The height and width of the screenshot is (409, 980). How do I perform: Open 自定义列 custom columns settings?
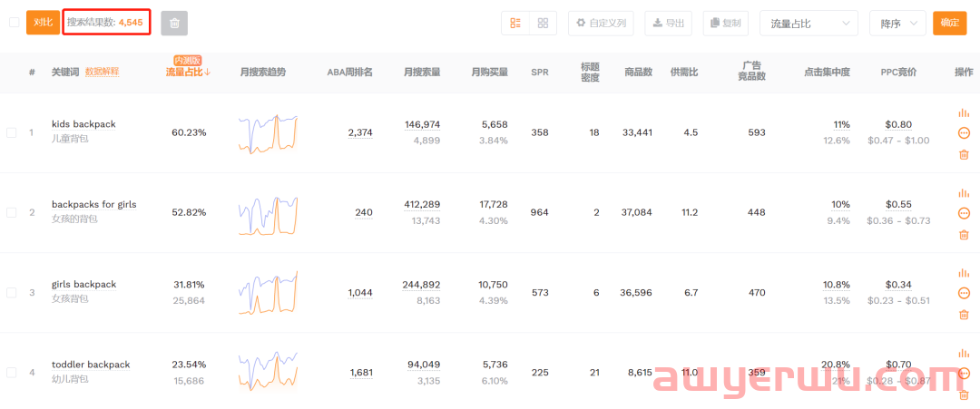pos(601,23)
